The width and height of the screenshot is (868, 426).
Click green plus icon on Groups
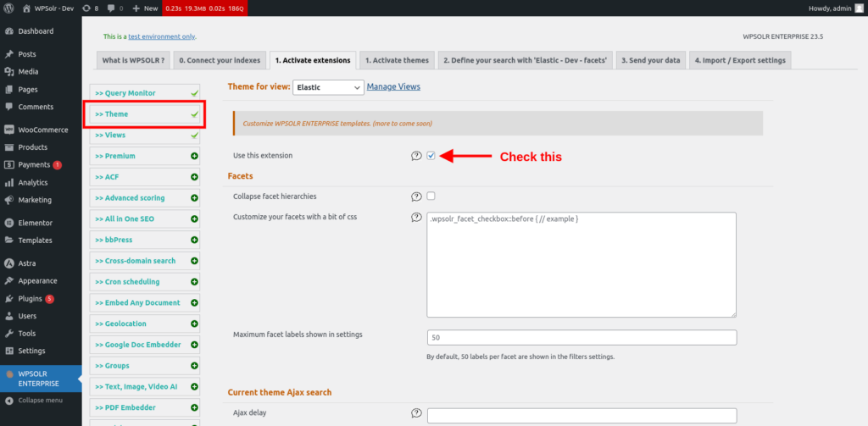coord(194,366)
